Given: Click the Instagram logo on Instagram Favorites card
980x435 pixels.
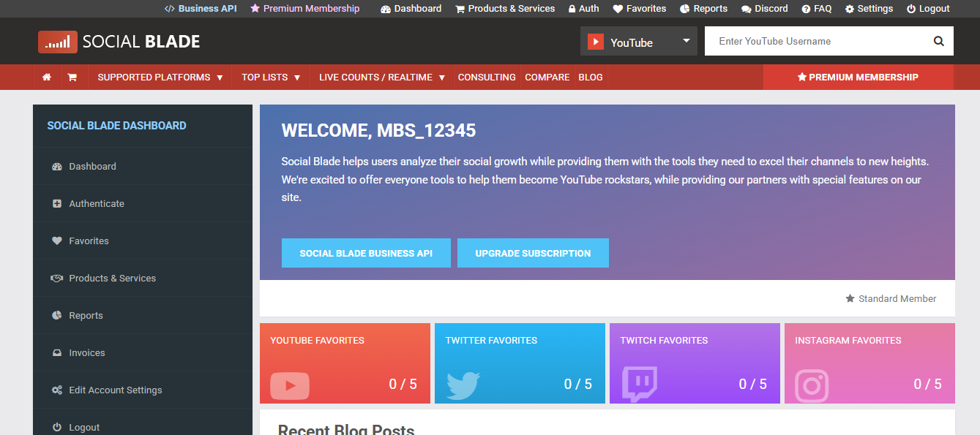Looking at the screenshot, I should [812, 385].
